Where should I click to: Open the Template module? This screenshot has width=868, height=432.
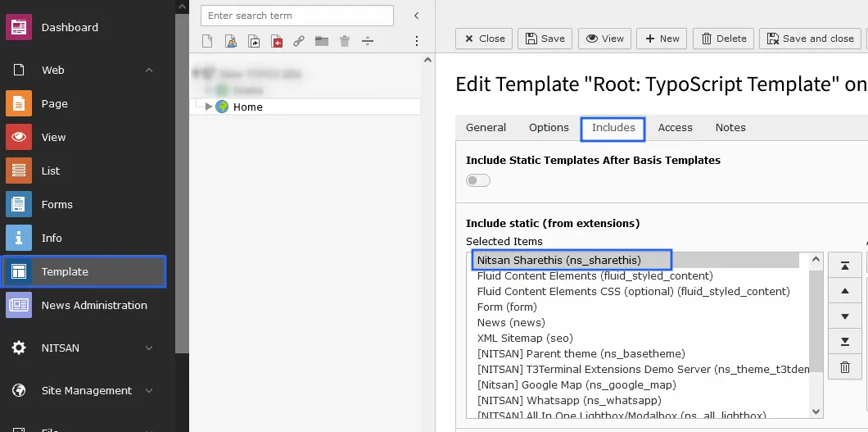[x=83, y=271]
